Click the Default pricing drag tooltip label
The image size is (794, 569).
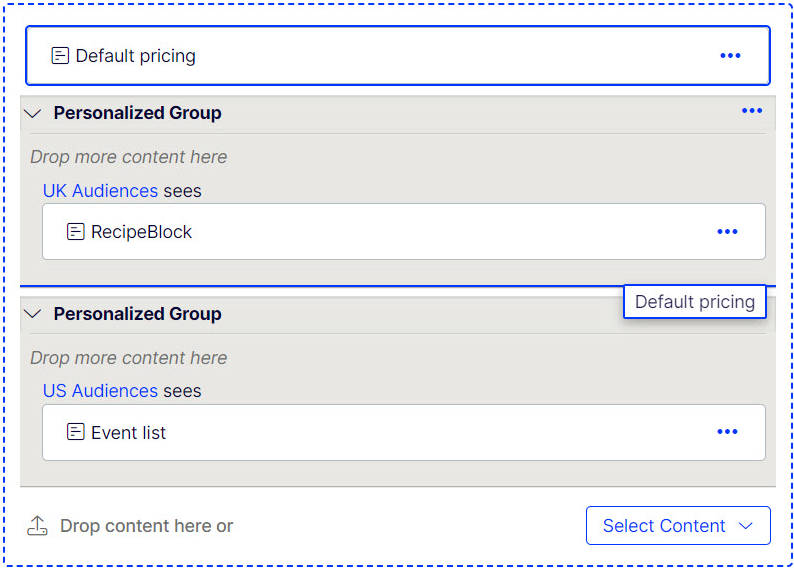coord(695,302)
